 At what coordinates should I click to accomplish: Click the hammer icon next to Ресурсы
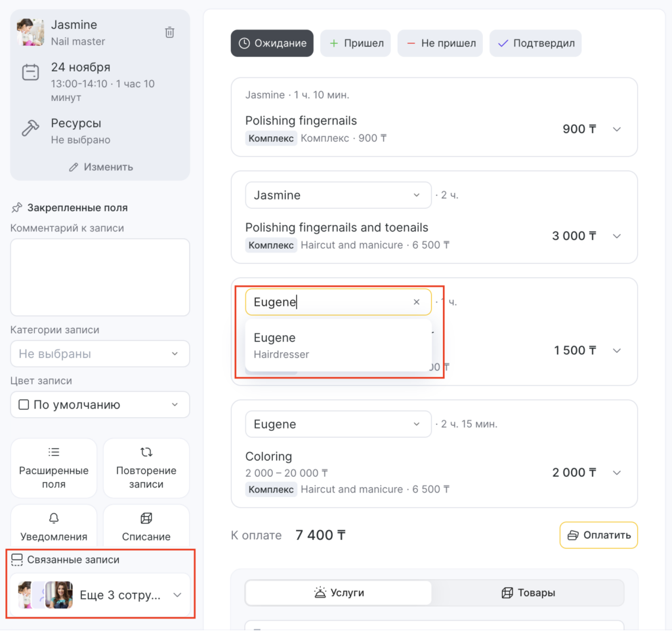(30, 129)
